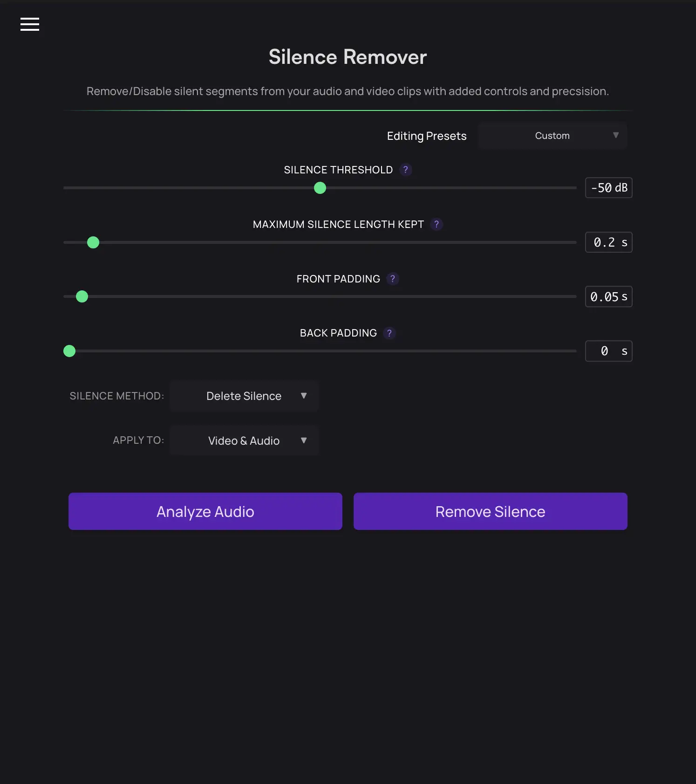Click the Back Padding help icon
This screenshot has height=784, width=696.
(x=389, y=333)
